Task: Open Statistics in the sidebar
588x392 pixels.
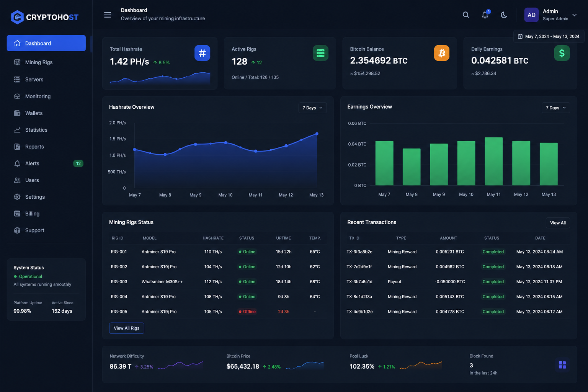Action: (x=46, y=130)
